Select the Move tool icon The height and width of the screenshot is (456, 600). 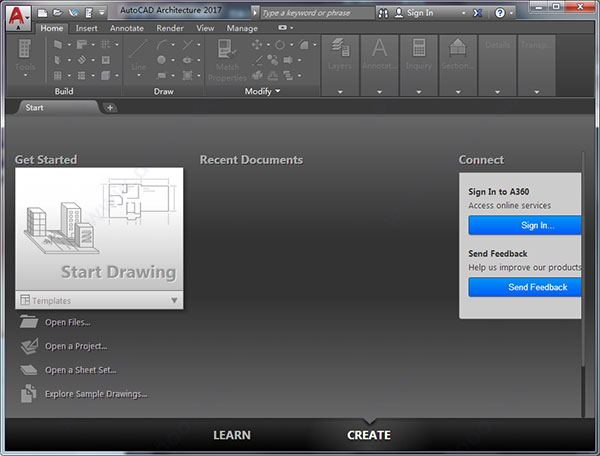pos(257,44)
